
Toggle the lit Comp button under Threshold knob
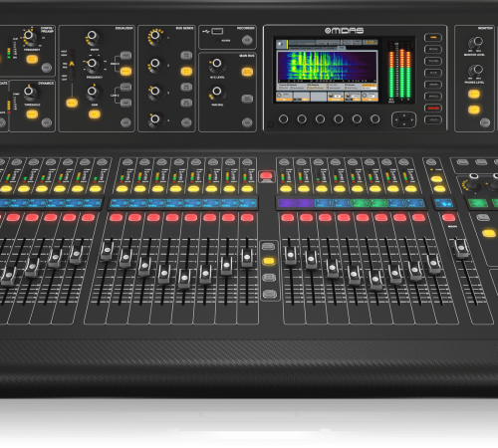click(32, 114)
